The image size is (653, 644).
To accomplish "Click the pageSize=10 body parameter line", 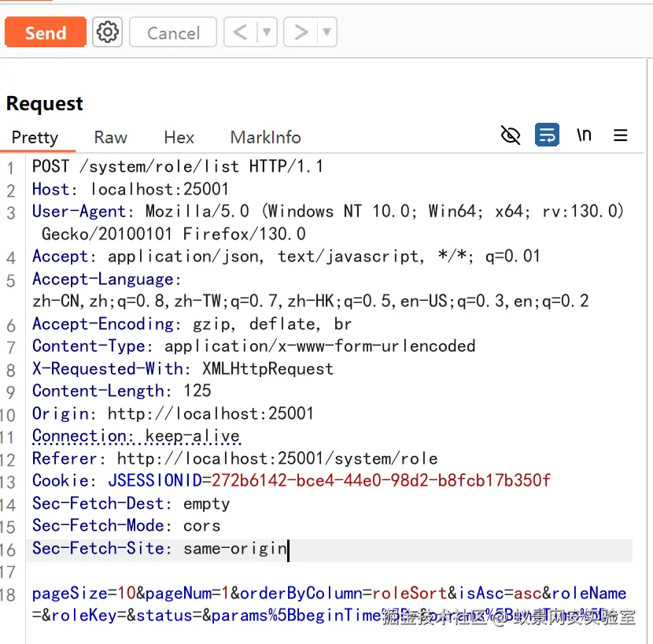I will [x=329, y=593].
